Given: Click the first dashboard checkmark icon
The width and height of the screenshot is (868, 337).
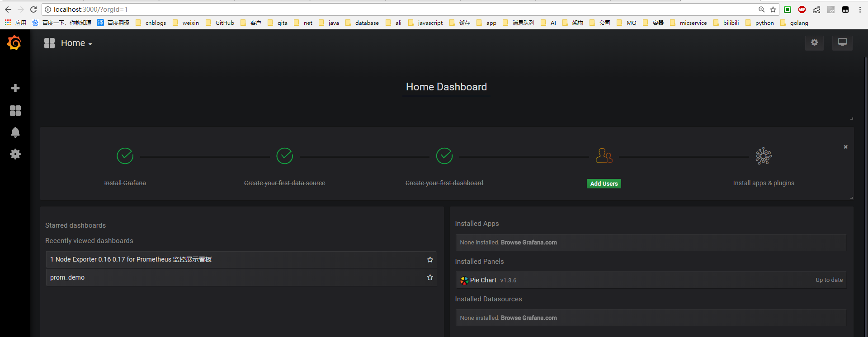Looking at the screenshot, I should click(444, 156).
